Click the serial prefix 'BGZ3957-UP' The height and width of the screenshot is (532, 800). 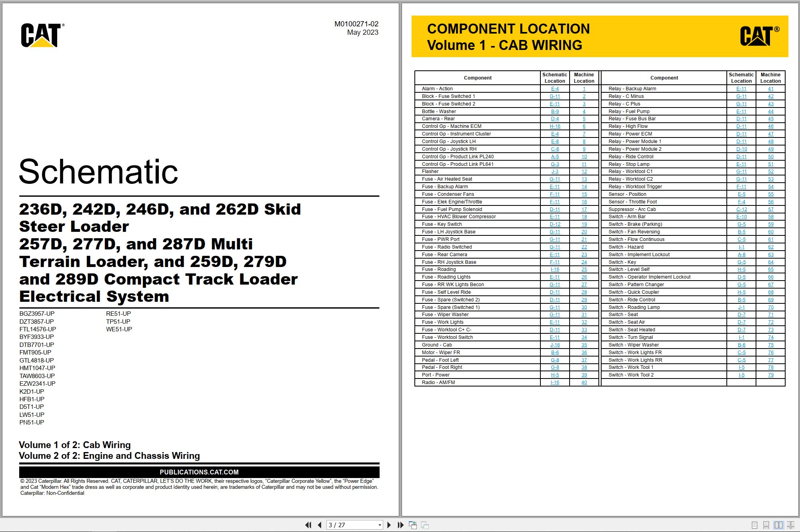tap(37, 314)
